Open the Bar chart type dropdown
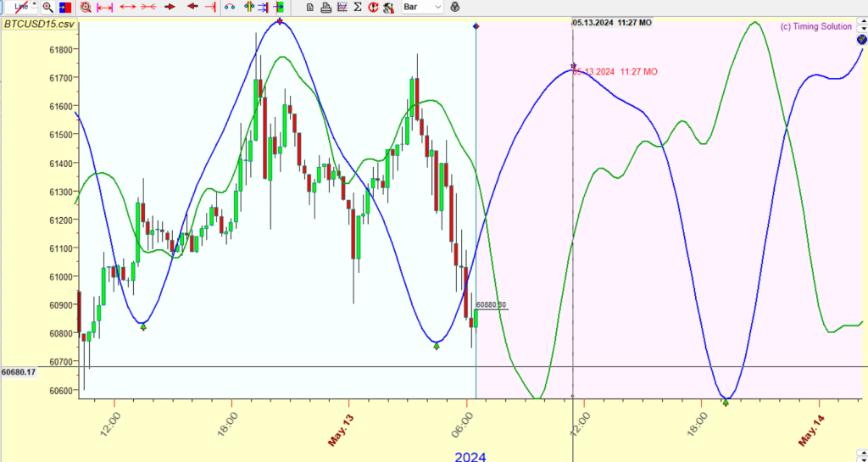Image resolution: width=868 pixels, height=462 pixels. [422, 7]
